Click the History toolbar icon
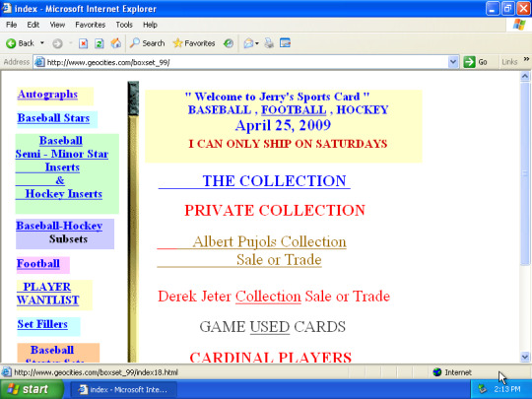Image resolution: width=532 pixels, height=399 pixels. click(229, 43)
